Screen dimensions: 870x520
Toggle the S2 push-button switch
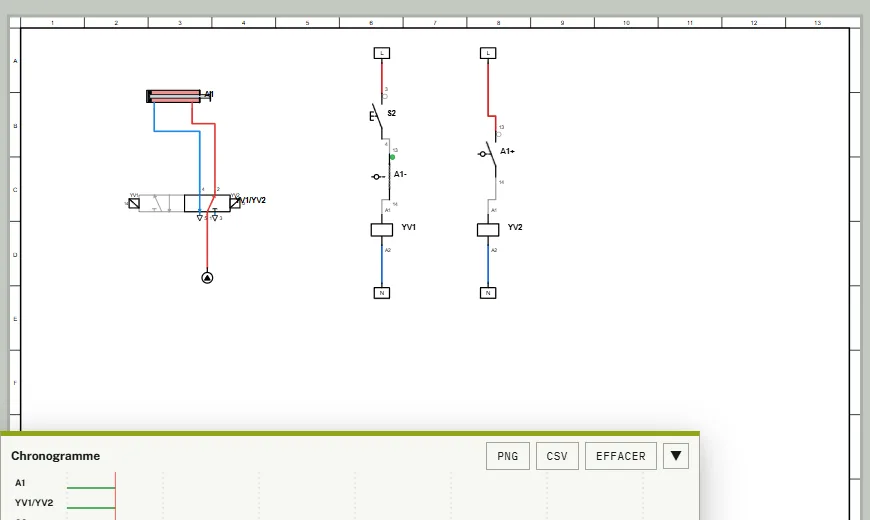point(377,118)
